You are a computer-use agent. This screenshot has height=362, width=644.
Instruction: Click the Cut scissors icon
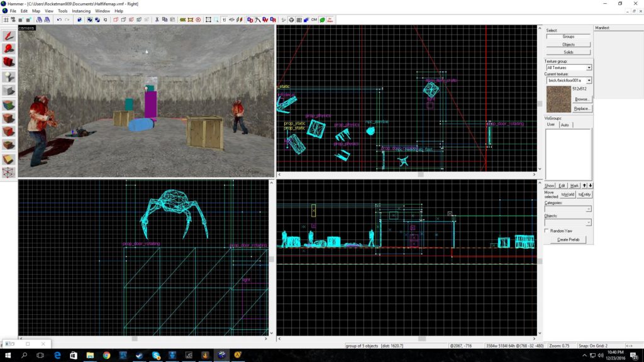157,19
